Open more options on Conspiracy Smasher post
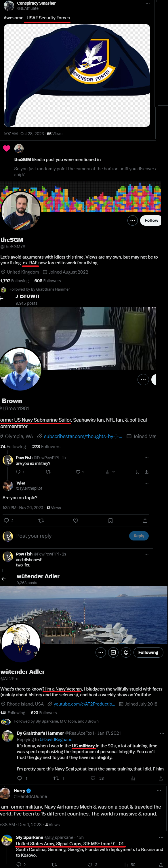 148,3
